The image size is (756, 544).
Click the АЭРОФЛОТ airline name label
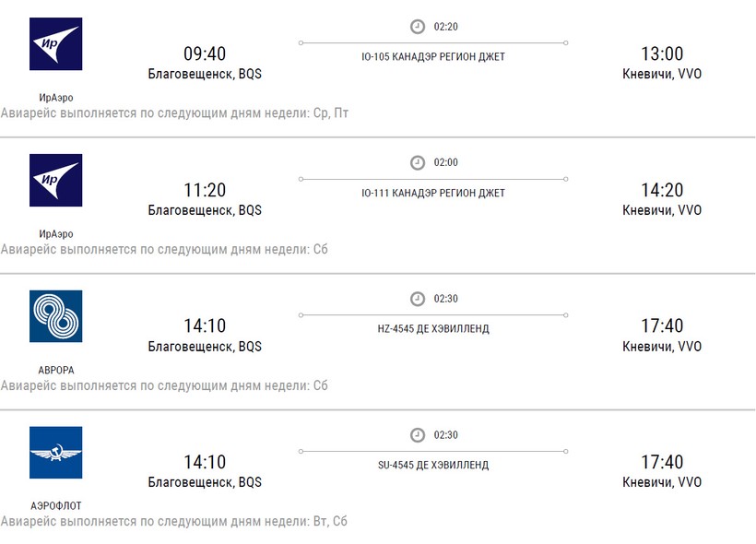coord(55,506)
